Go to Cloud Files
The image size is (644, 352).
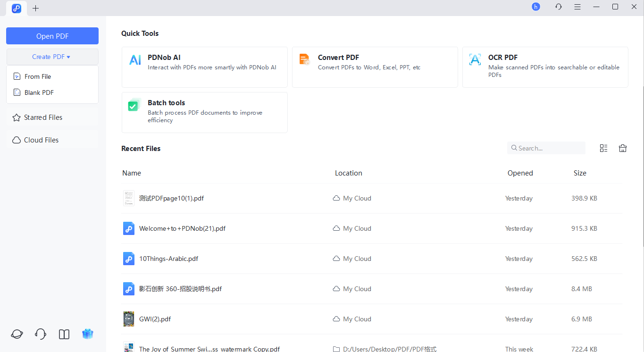[x=41, y=140]
